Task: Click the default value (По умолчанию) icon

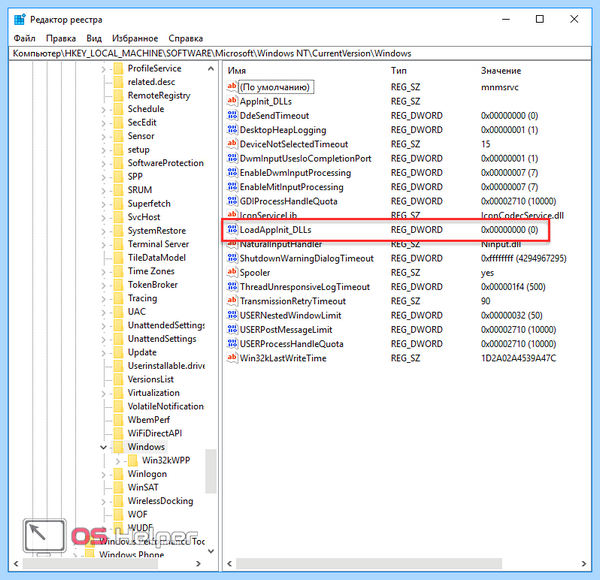Action: 232,87
